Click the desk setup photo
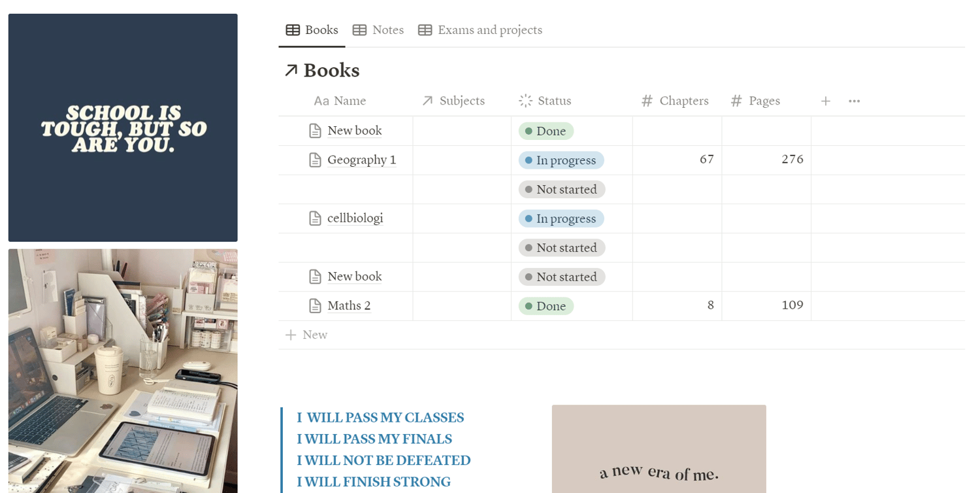 pyautogui.click(x=123, y=370)
